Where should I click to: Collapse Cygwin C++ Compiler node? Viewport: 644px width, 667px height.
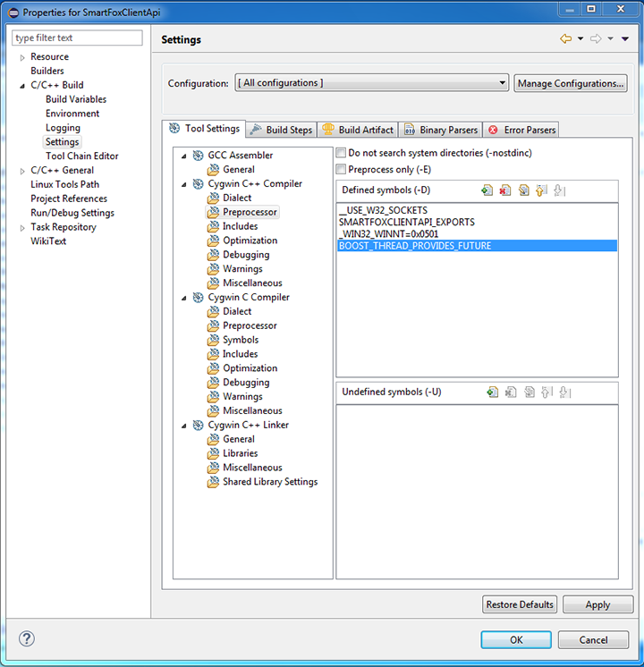click(184, 184)
